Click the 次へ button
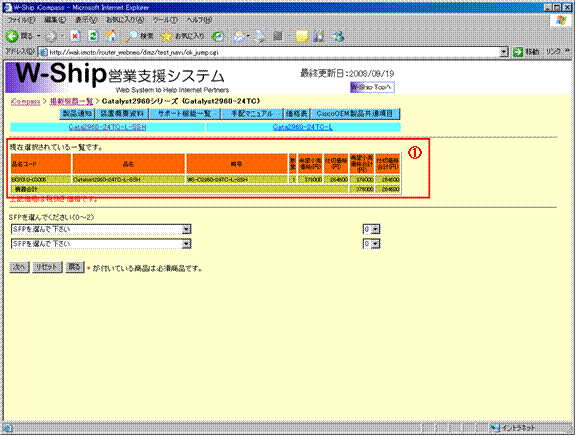The image size is (576, 436). [x=19, y=267]
